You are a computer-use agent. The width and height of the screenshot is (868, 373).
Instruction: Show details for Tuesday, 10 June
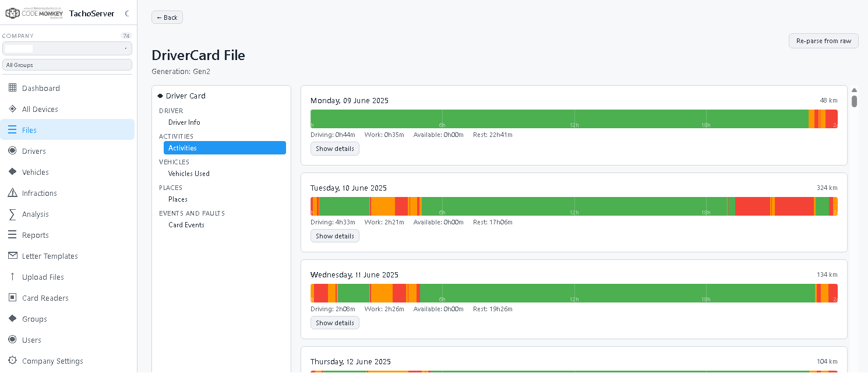335,236
